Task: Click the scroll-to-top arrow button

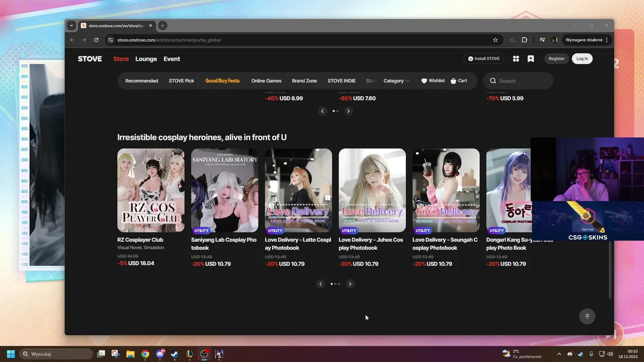Action: pyautogui.click(x=587, y=316)
